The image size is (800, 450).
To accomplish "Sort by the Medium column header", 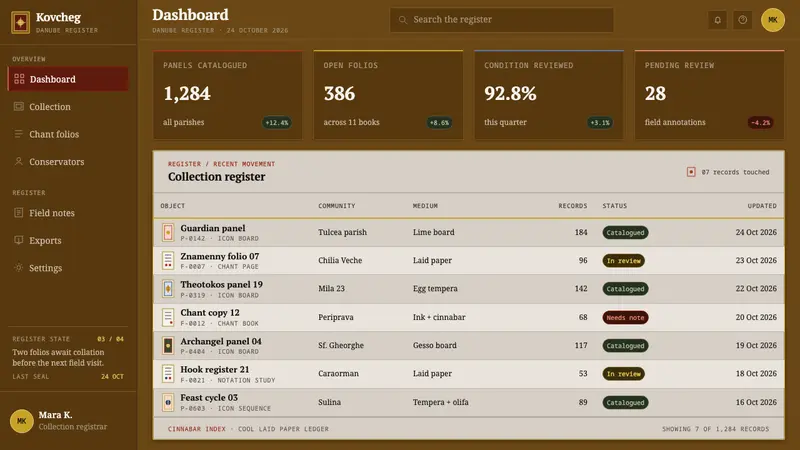I will 425,206.
